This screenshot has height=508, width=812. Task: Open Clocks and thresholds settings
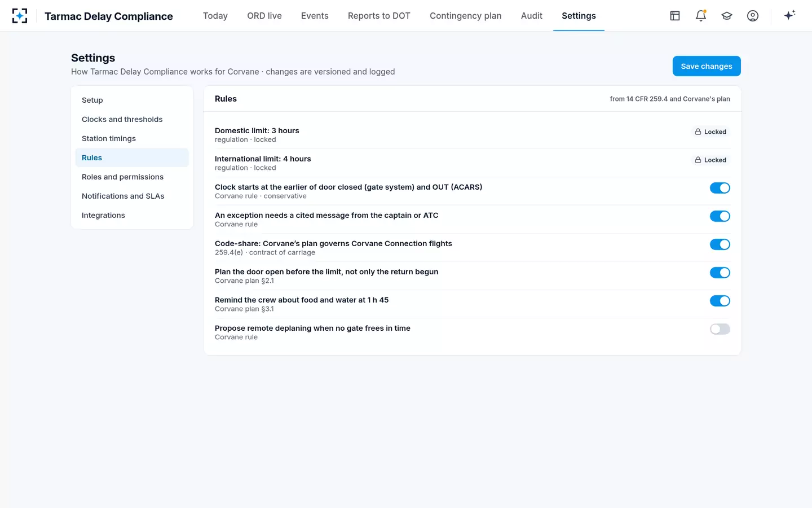[132, 119]
